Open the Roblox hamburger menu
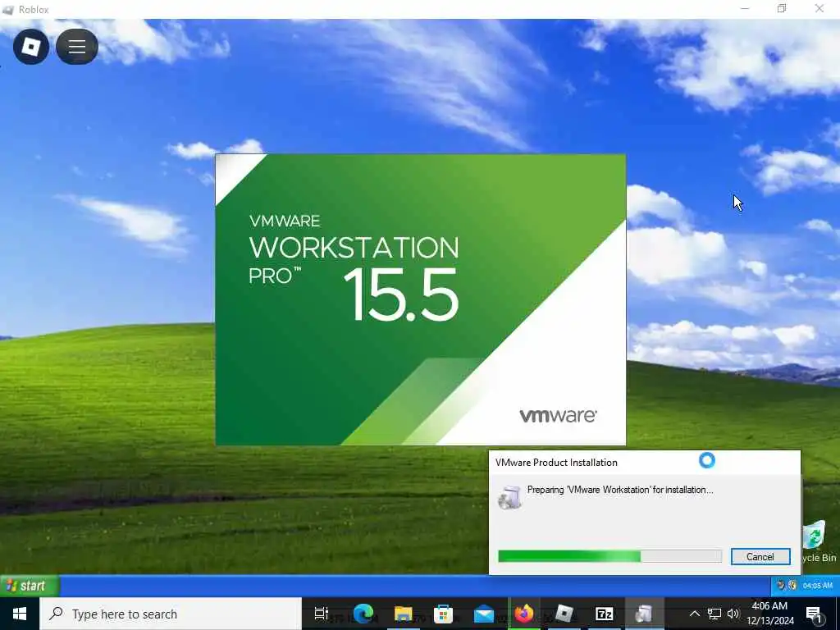Viewport: 840px width, 630px height. point(77,47)
